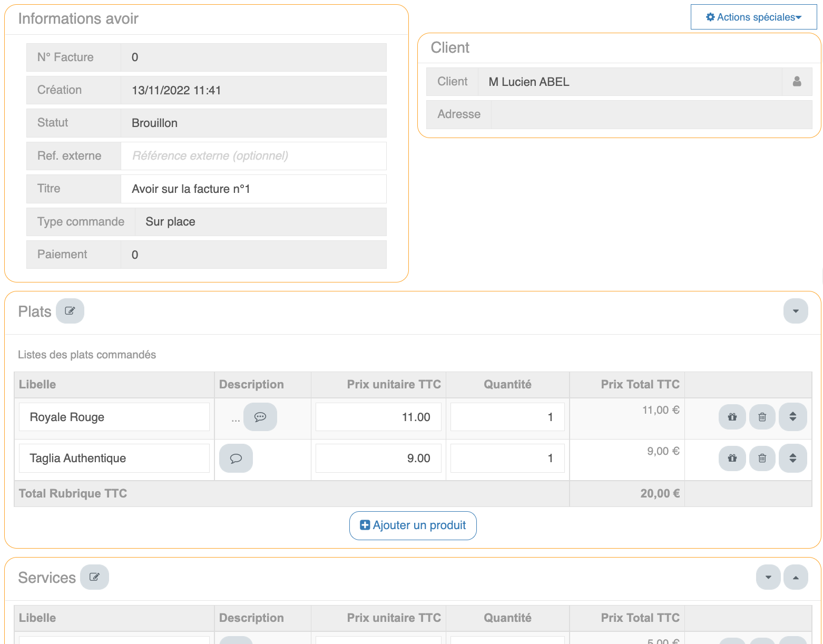The image size is (823, 644).
Task: Click the Royale Rouge unit price field
Action: coord(378,417)
